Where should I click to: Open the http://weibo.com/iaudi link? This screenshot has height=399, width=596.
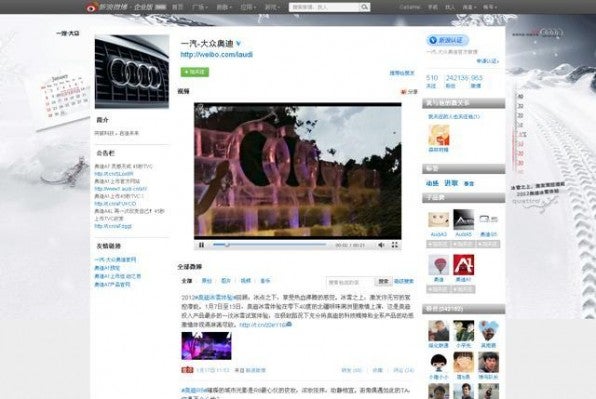(x=216, y=54)
